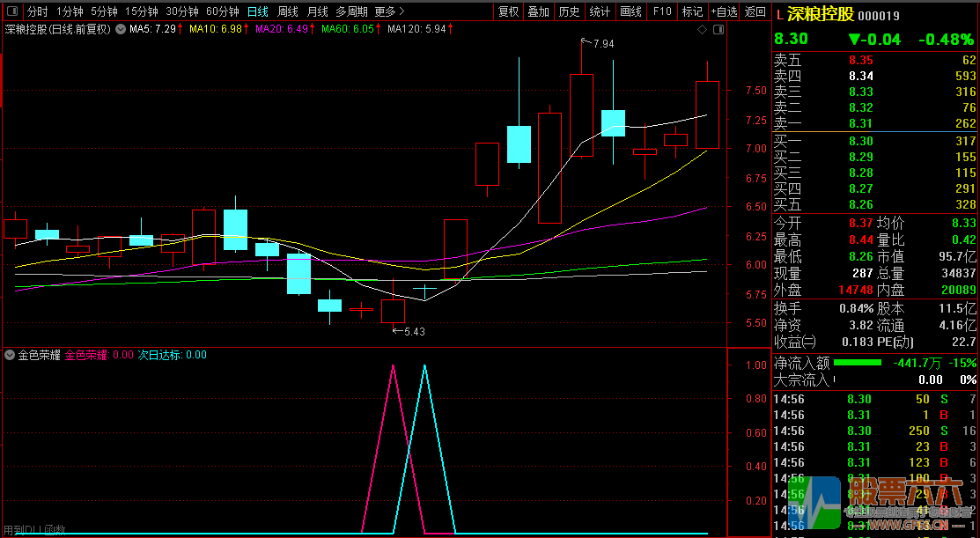Select the 周线 weekly chart tab
Image resolution: width=980 pixels, height=538 pixels.
[288, 11]
